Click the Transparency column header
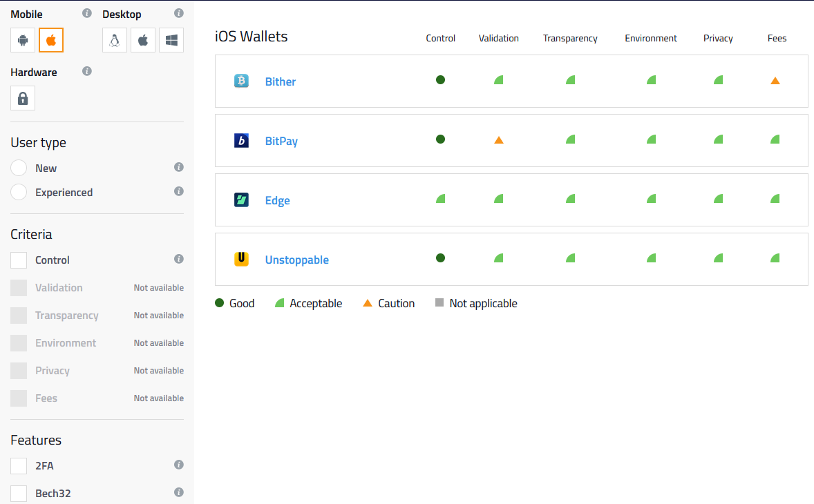Screen dimensions: 814x504 pyautogui.click(x=571, y=39)
